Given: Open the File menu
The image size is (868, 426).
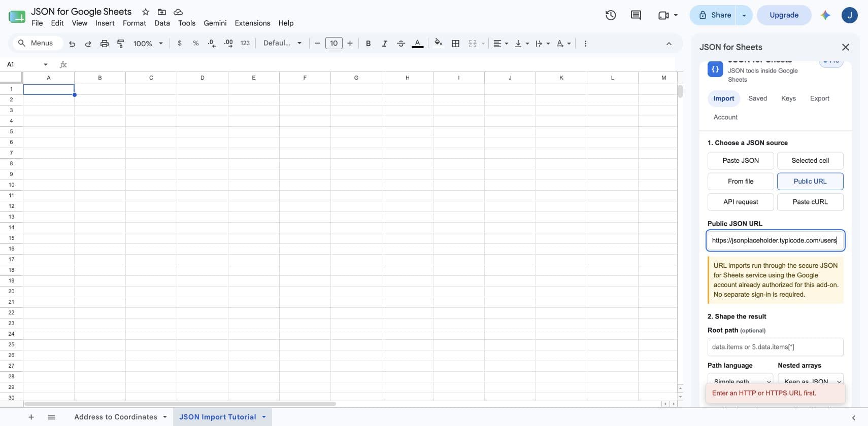Looking at the screenshot, I should click(x=37, y=23).
